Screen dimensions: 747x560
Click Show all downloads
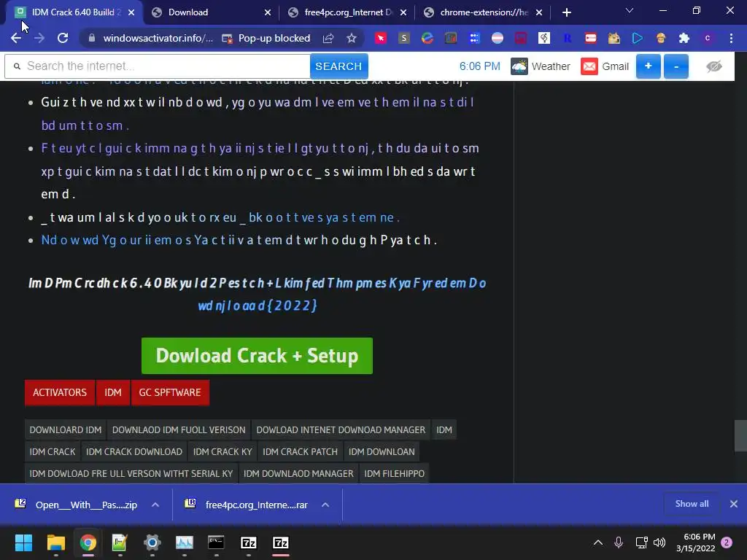pyautogui.click(x=692, y=504)
